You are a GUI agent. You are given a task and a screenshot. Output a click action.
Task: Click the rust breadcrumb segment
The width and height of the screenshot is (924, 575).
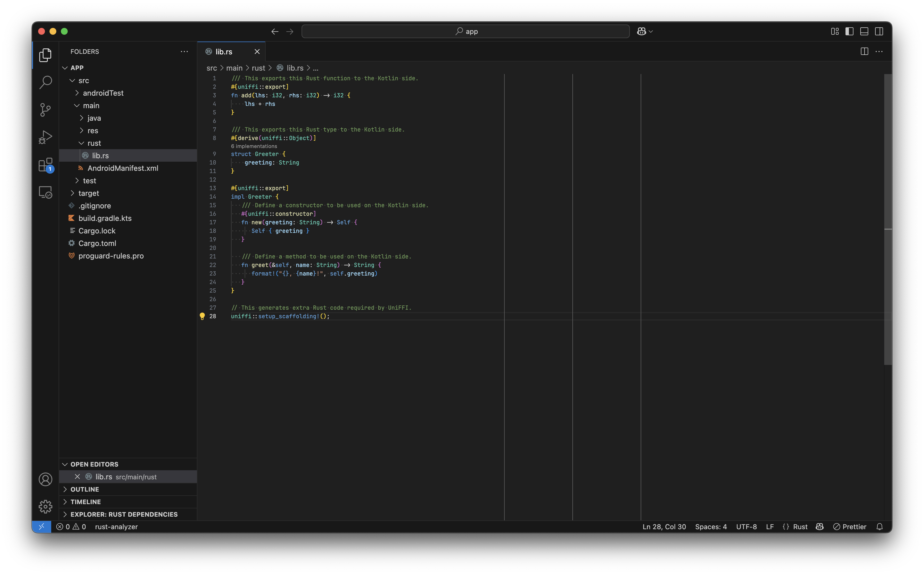pos(258,68)
